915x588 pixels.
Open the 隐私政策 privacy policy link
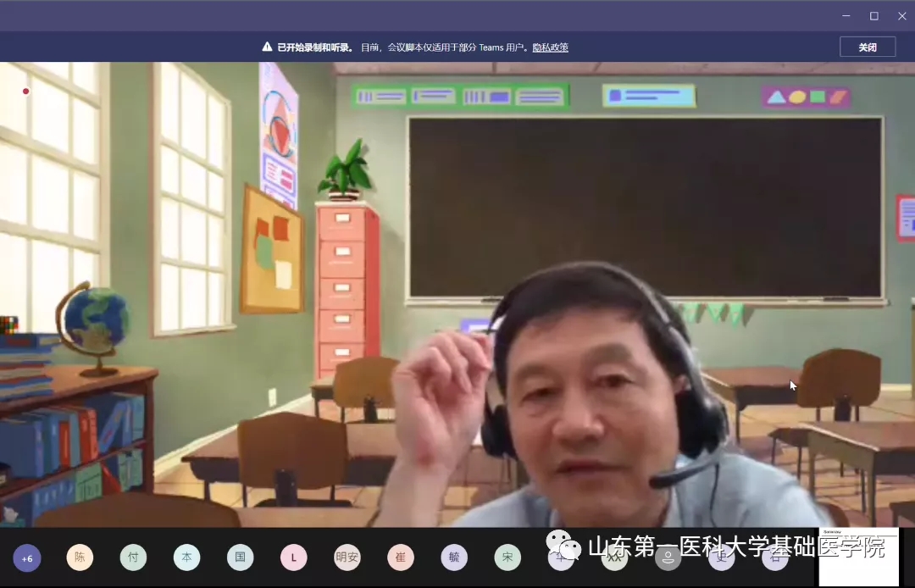point(550,47)
